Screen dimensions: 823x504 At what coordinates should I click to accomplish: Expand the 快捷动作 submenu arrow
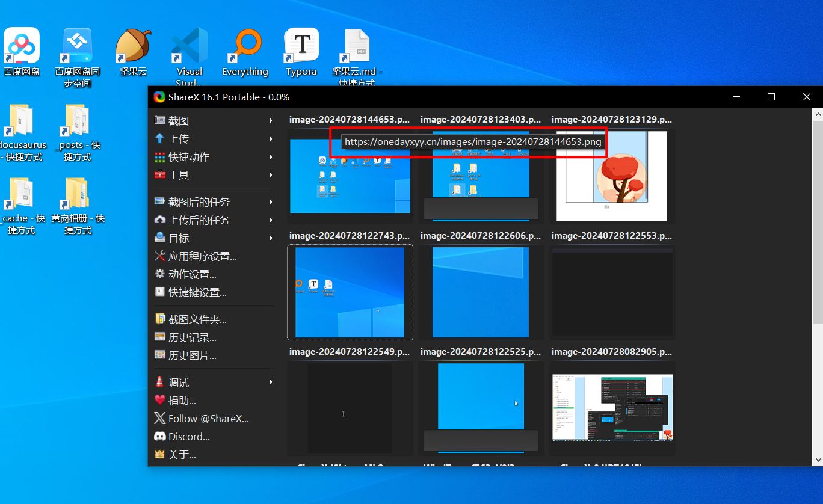coord(271,157)
